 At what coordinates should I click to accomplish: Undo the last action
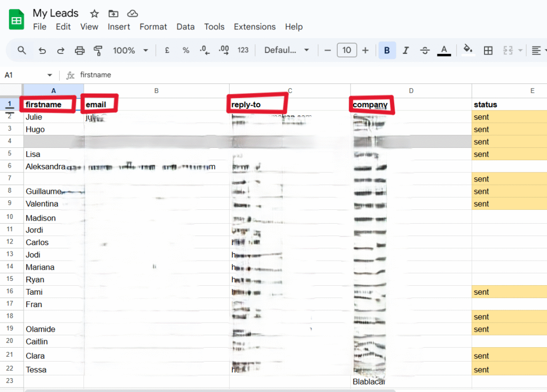click(x=42, y=50)
